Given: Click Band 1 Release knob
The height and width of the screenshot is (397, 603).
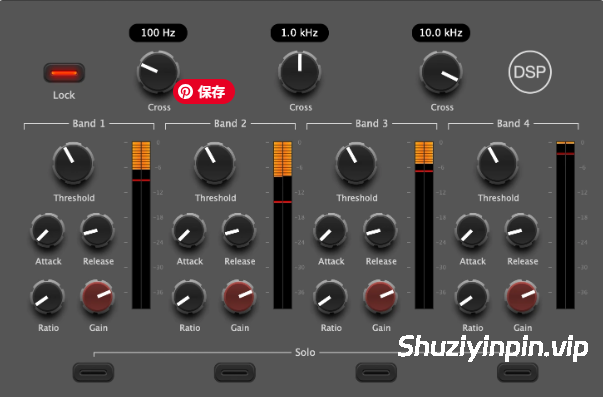Looking at the screenshot, I should coord(97,231).
